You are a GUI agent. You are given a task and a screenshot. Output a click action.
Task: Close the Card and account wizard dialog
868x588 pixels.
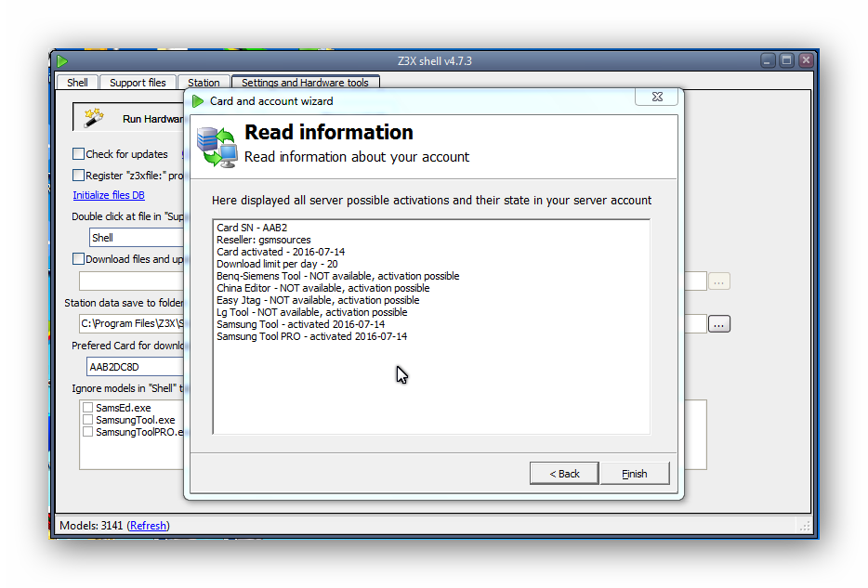(656, 97)
